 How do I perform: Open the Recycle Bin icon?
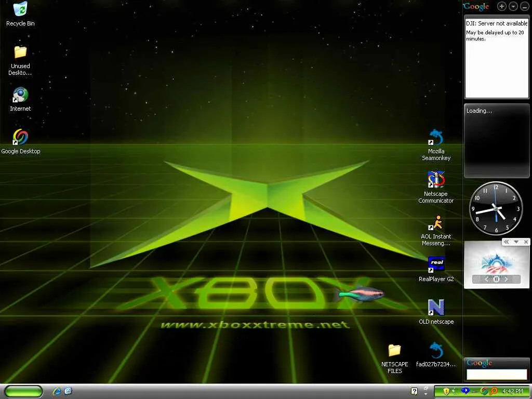[x=20, y=9]
